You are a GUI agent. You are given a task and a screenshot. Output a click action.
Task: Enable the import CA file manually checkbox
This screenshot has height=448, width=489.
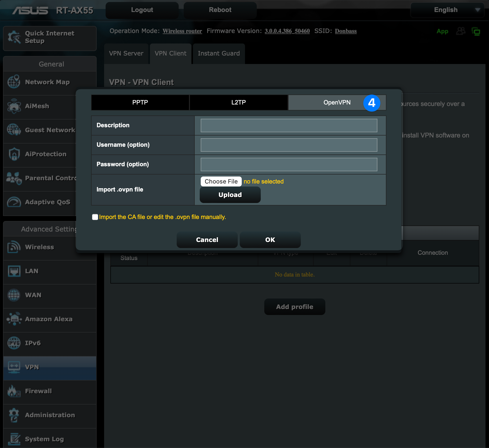click(x=95, y=217)
